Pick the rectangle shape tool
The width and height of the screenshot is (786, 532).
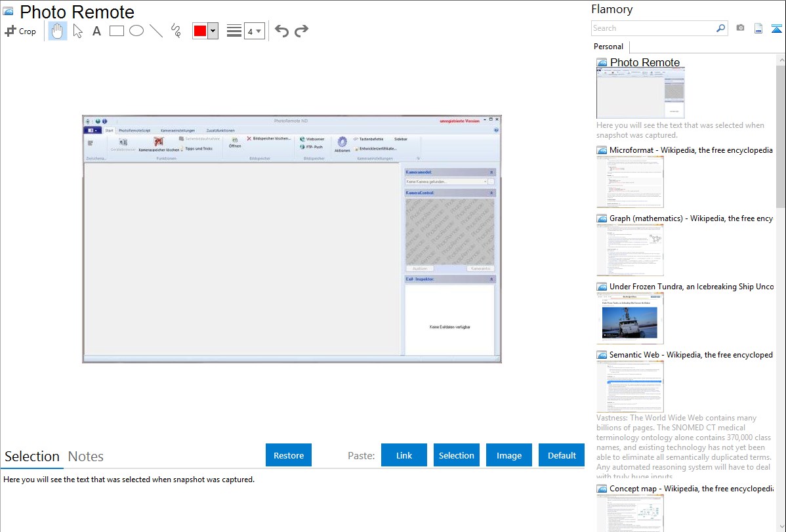(117, 31)
